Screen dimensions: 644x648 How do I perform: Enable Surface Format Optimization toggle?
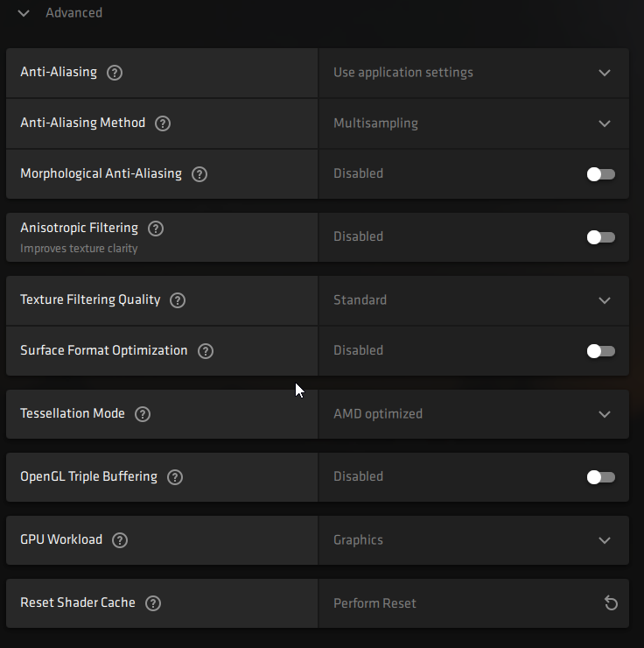pos(601,351)
